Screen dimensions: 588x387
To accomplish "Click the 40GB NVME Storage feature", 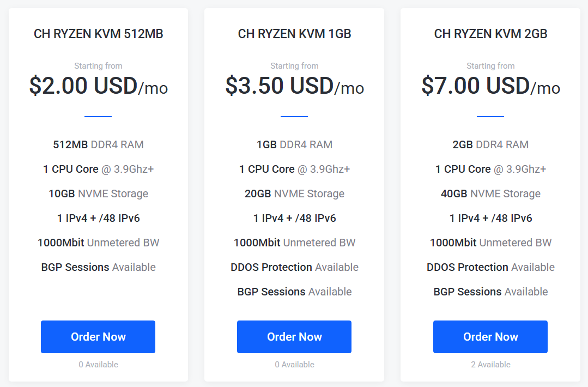I will click(x=490, y=194).
